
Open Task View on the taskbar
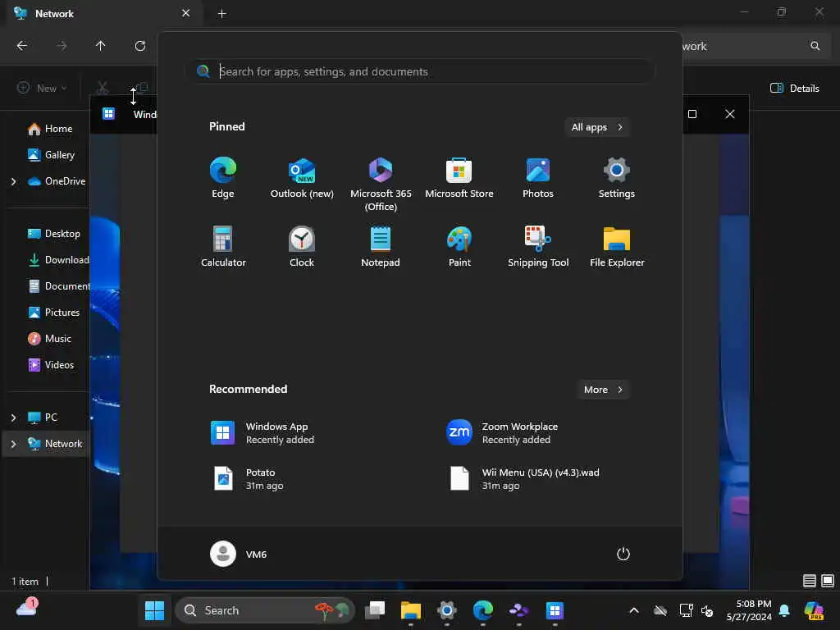374,610
